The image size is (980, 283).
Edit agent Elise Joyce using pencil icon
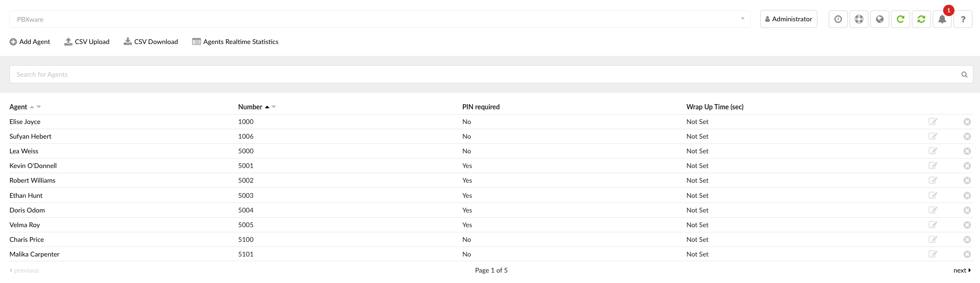click(933, 122)
